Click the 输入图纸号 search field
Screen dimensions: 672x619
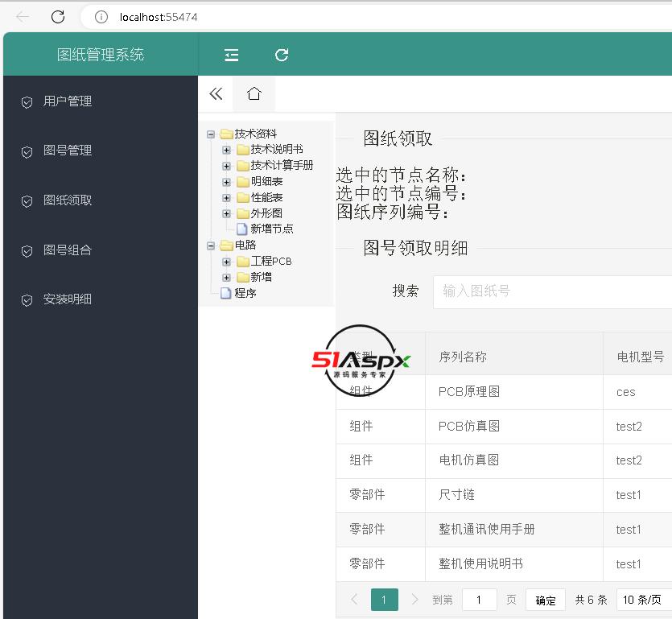point(552,292)
